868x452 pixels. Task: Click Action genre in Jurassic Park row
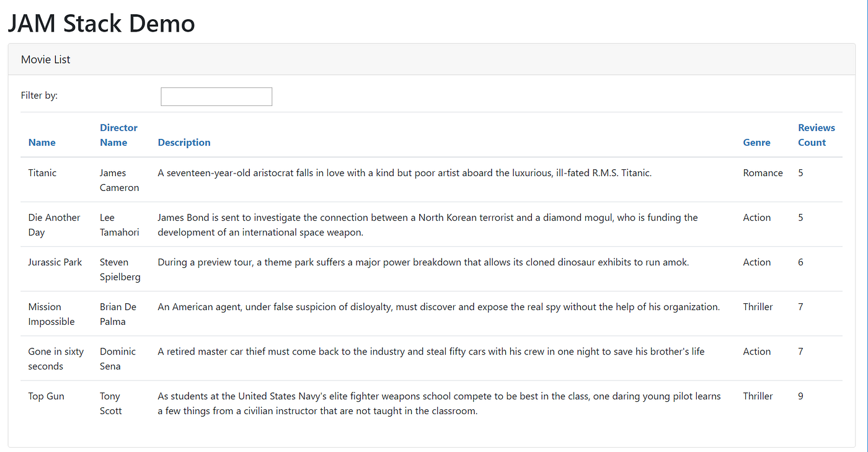click(757, 262)
